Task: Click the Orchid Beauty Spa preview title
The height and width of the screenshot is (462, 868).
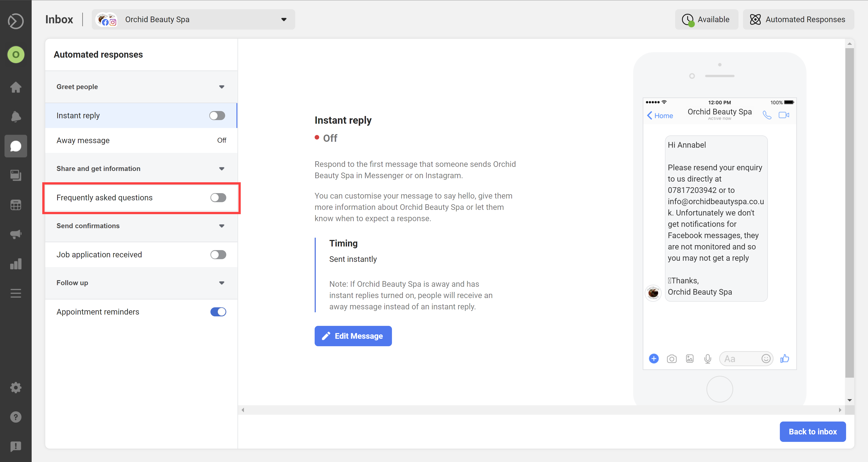Action: [x=719, y=112]
